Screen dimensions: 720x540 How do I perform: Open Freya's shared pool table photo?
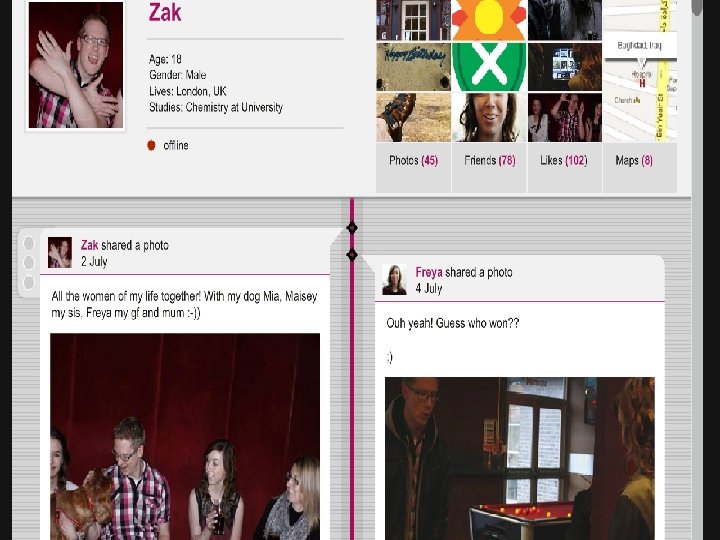pos(520,458)
